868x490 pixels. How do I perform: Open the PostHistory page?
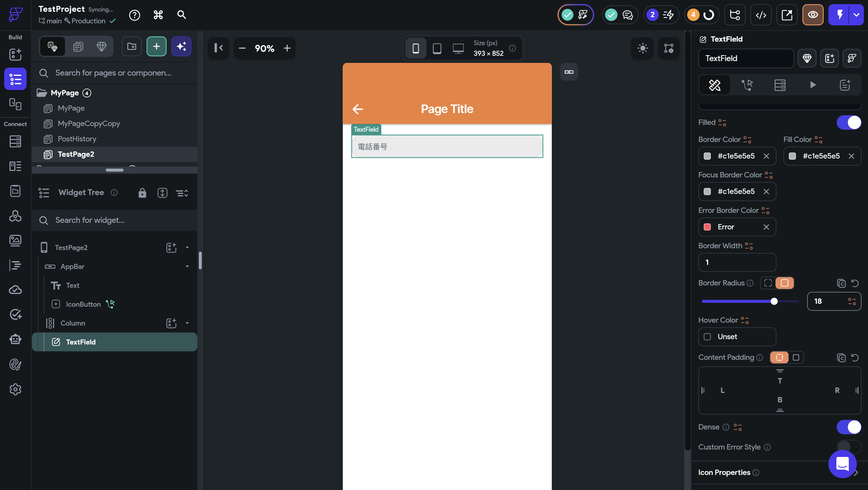point(77,139)
